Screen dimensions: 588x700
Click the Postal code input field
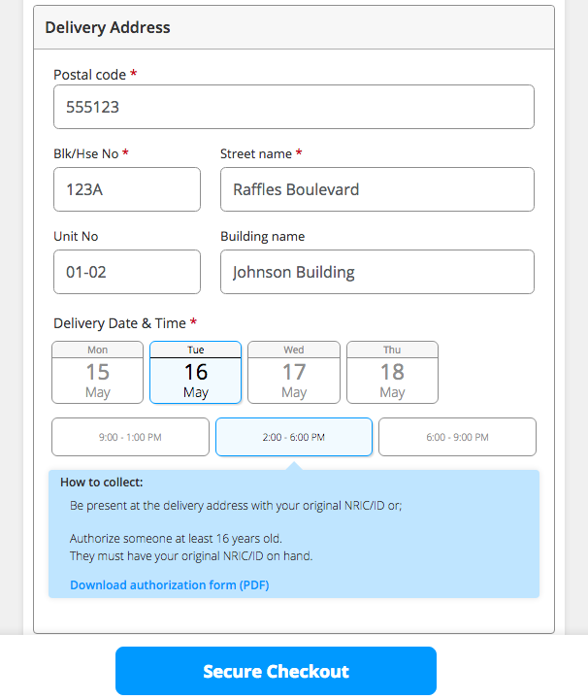click(x=293, y=107)
